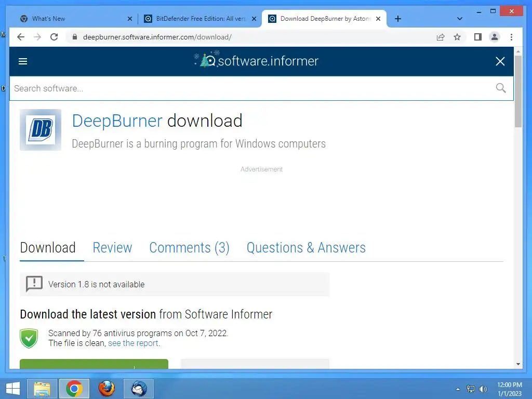The height and width of the screenshot is (399, 532).
Task: Open Chrome's three-dot menu
Action: 511,37
